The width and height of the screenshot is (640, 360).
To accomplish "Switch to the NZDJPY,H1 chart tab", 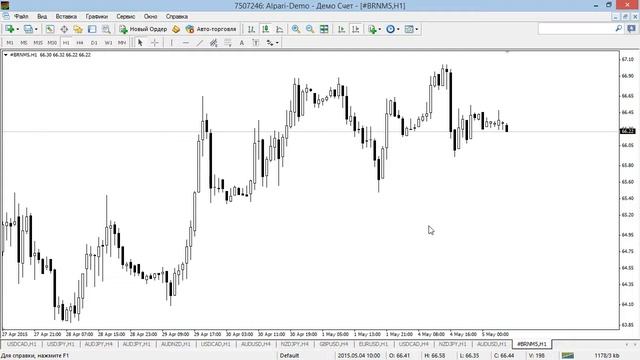I will pyautogui.click(x=453, y=344).
